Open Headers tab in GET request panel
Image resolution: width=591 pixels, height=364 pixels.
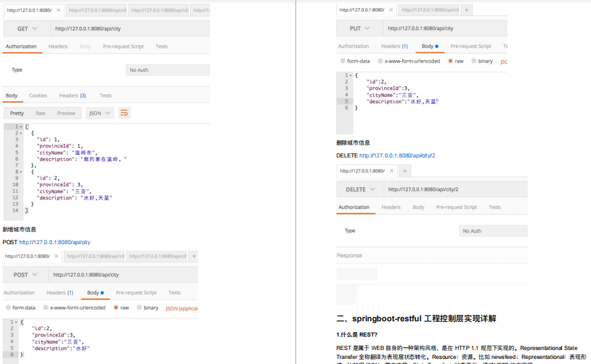(x=58, y=47)
